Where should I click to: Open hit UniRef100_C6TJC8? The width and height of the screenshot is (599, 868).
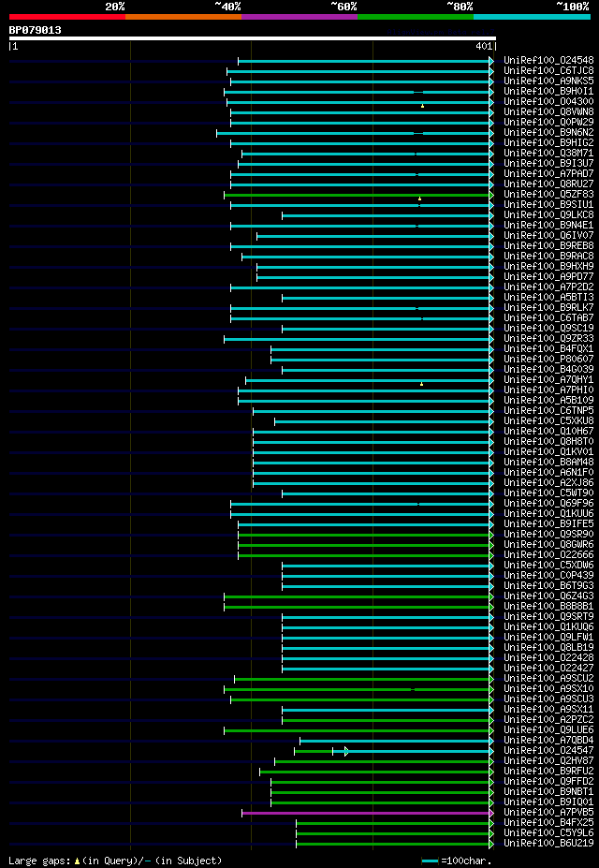point(548,71)
